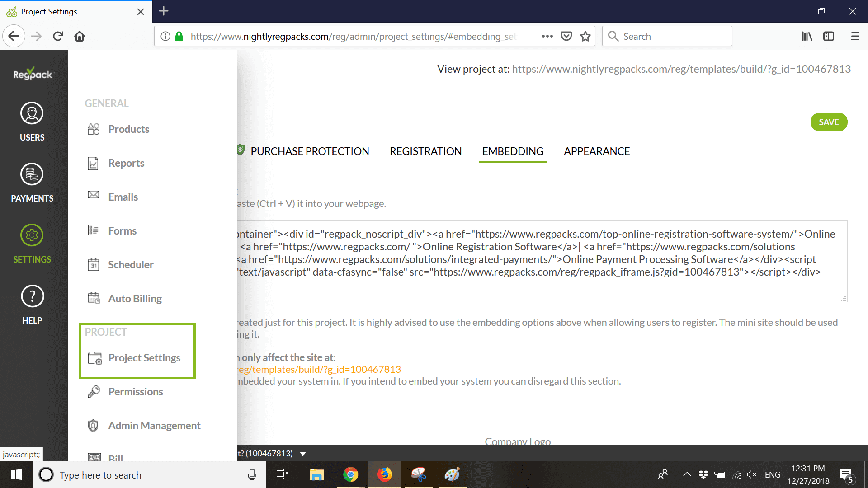Click the Settings gear icon

point(32,235)
